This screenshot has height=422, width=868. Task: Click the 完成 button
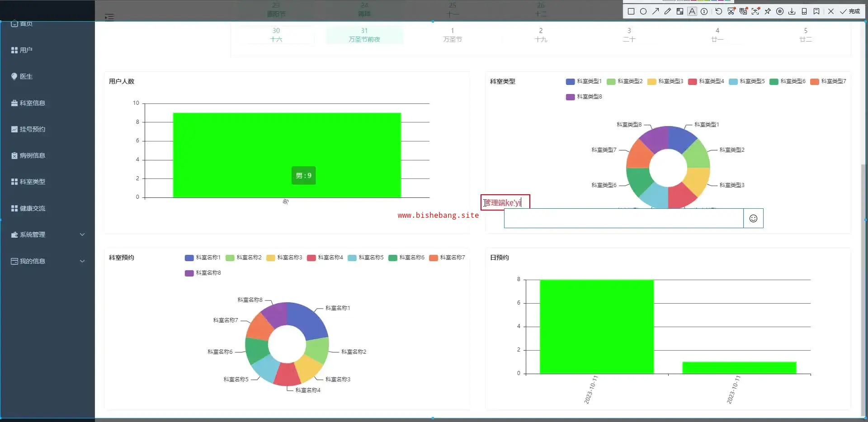[850, 11]
